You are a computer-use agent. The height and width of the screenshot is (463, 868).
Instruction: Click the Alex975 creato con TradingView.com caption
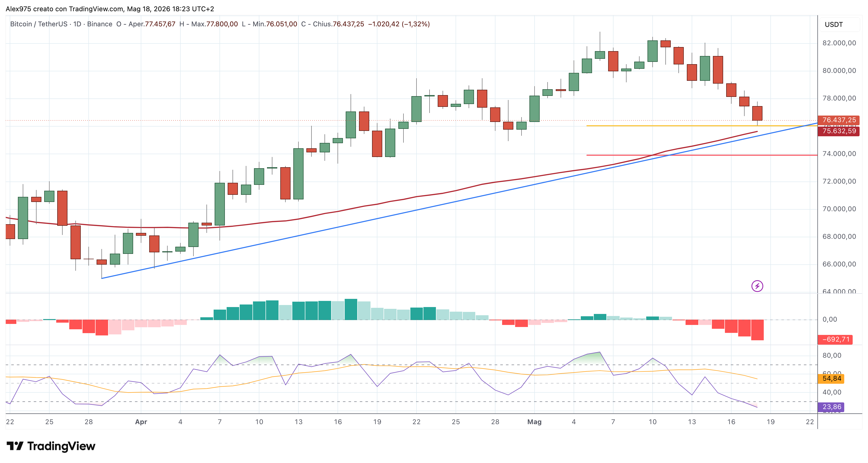point(110,9)
